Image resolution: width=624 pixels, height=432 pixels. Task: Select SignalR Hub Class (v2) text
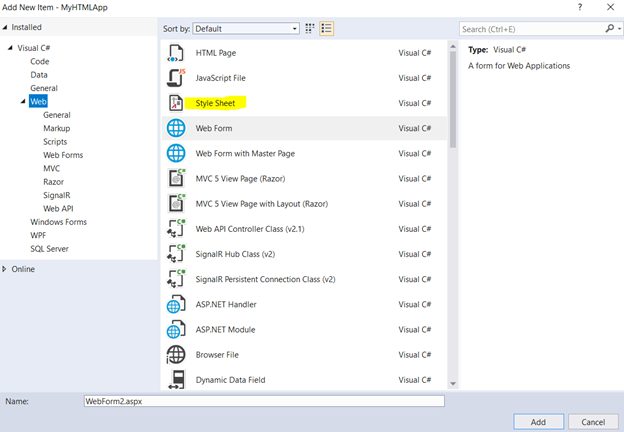pos(235,254)
